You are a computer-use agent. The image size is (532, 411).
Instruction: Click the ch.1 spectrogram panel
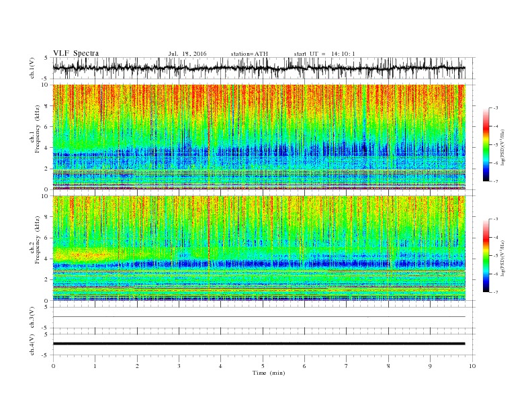[x=259, y=137]
